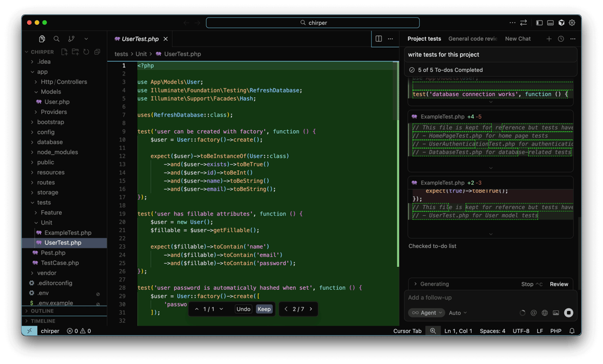Go to next file, right arrow by 2/7

click(x=311, y=309)
